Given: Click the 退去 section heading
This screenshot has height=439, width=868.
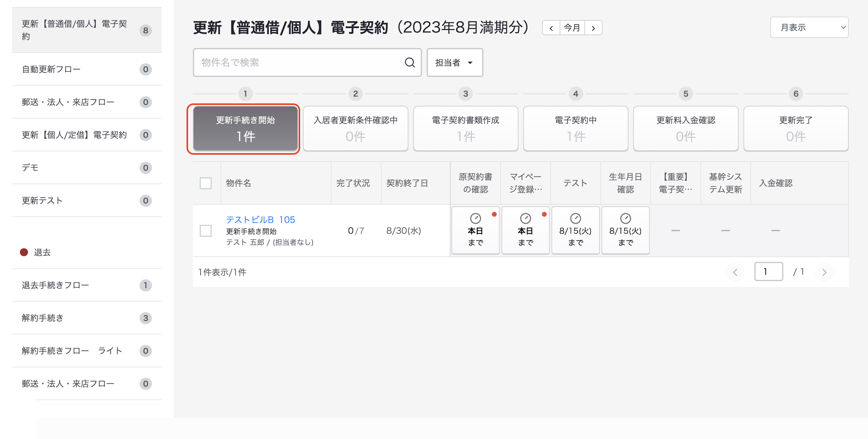Looking at the screenshot, I should tap(42, 252).
